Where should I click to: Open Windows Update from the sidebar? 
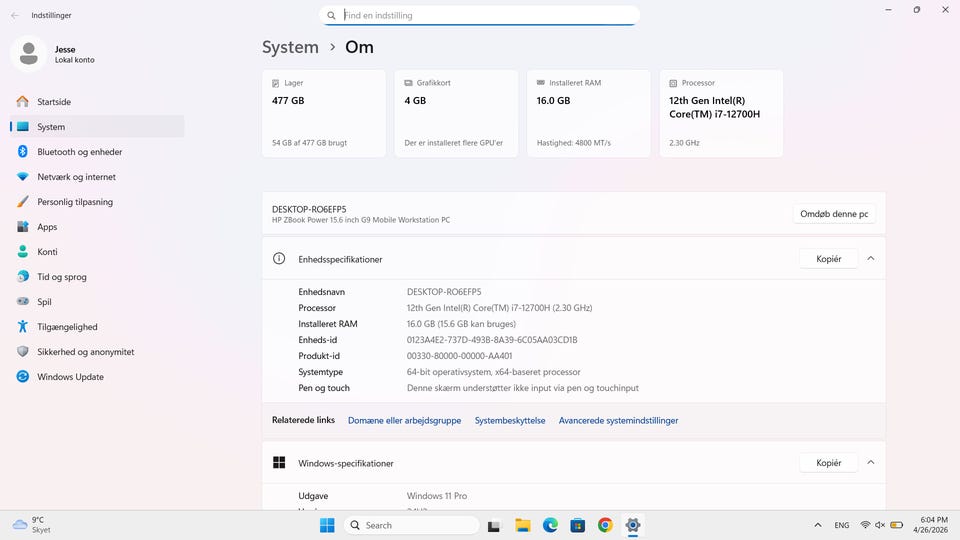70,377
